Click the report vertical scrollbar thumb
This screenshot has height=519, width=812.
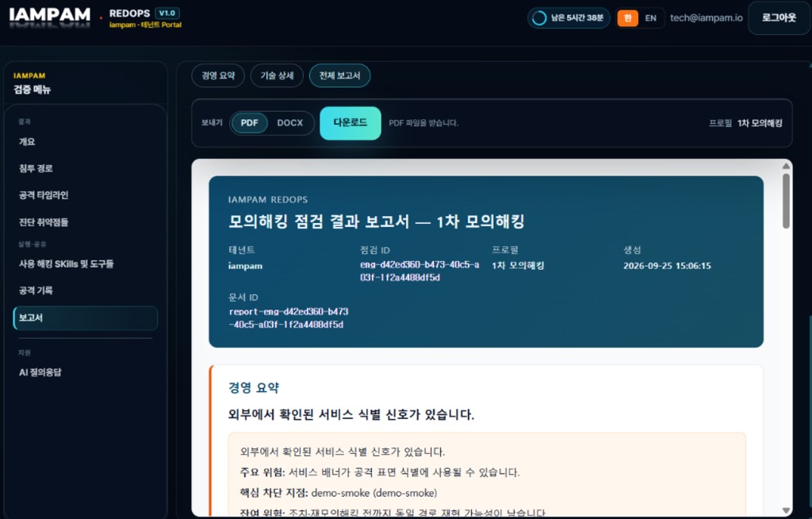tap(786, 201)
